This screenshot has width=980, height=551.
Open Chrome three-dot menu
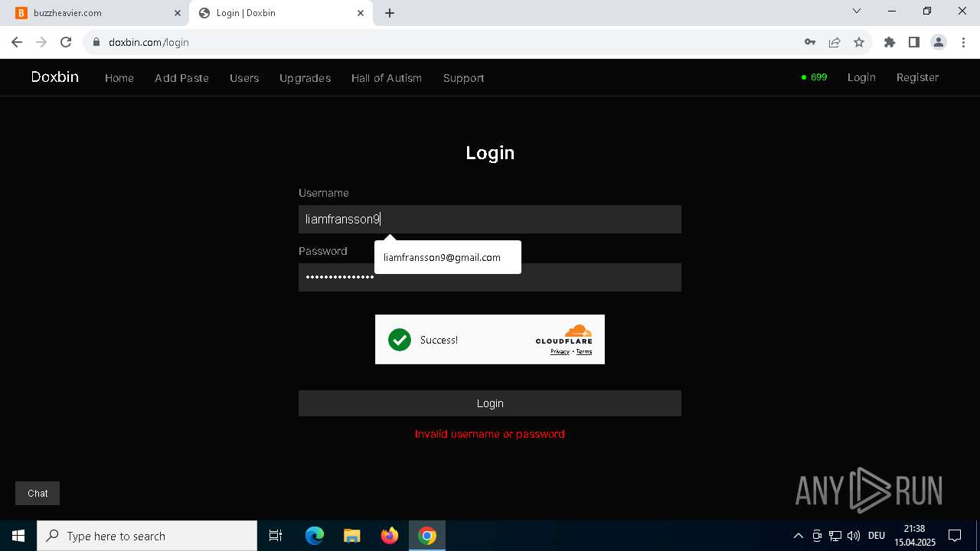click(x=963, y=42)
